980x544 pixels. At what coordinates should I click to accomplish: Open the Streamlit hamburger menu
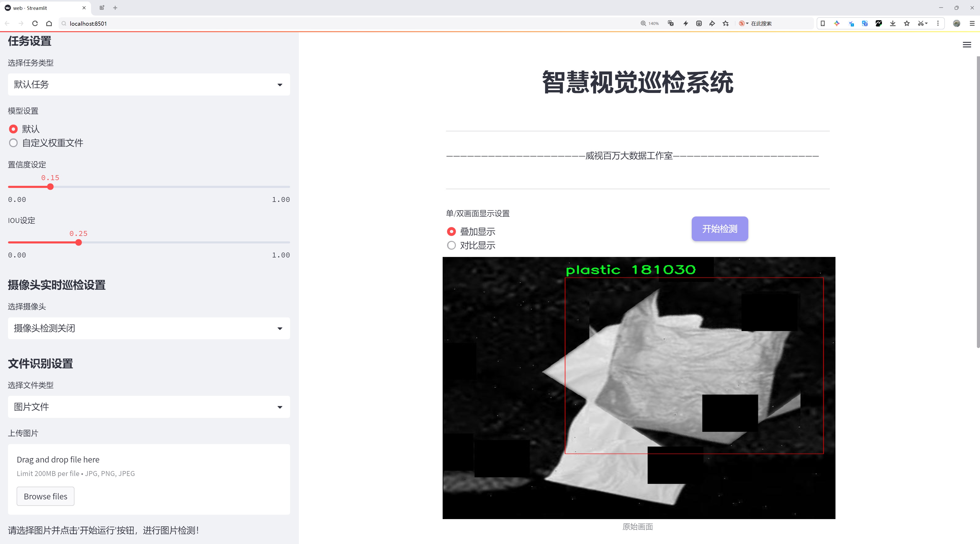966,44
